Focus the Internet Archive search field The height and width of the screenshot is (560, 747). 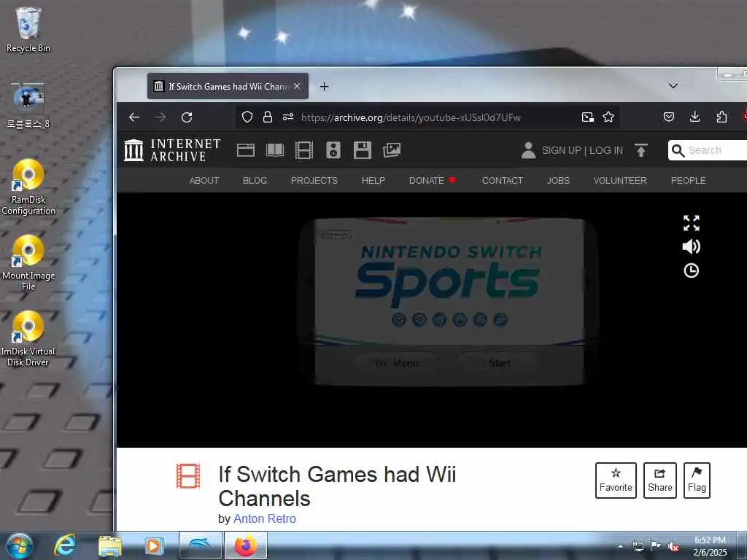[708, 150]
